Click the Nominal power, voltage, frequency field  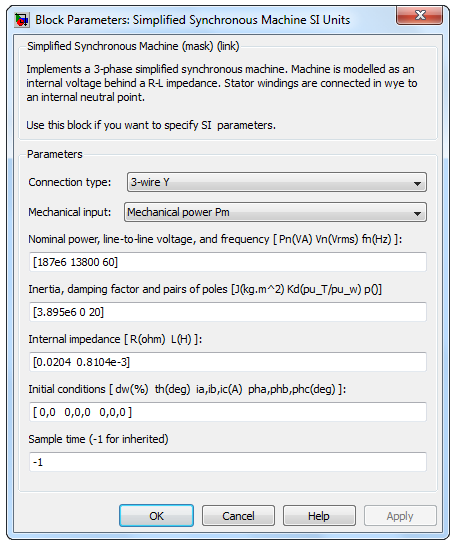click(x=228, y=262)
